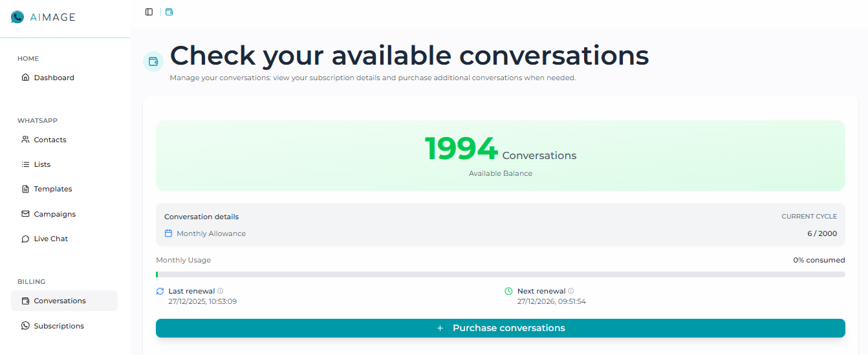The height and width of the screenshot is (355, 868).
Task: Click the Dashboard home icon
Action: click(26, 78)
